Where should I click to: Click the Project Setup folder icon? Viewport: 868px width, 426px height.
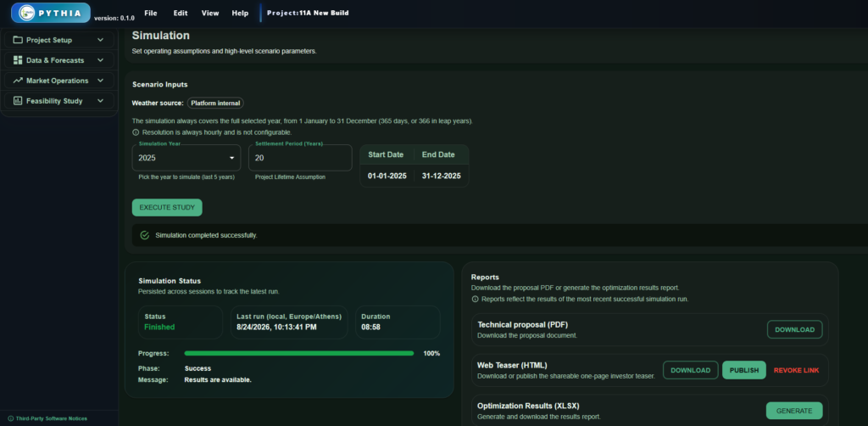[x=18, y=40]
